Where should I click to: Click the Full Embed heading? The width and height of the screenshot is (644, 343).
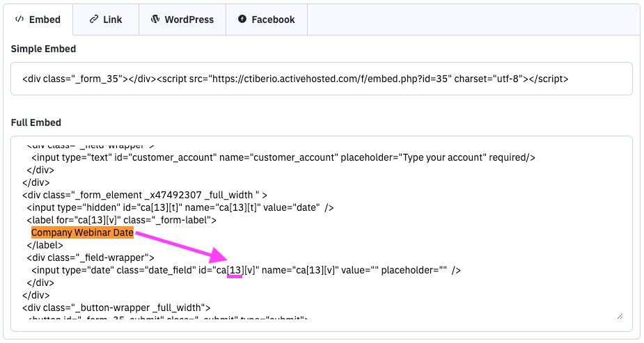click(36, 122)
